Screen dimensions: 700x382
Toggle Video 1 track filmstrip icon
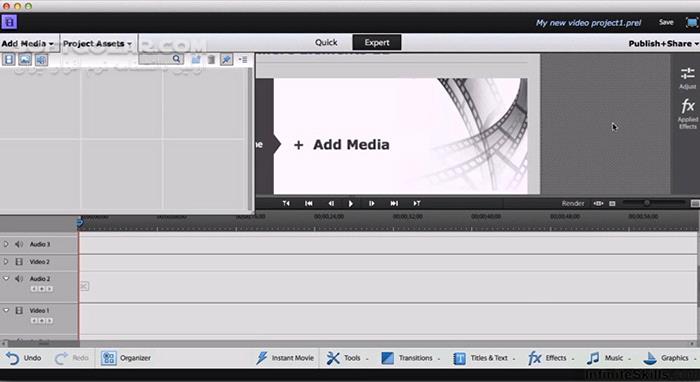pos(19,310)
